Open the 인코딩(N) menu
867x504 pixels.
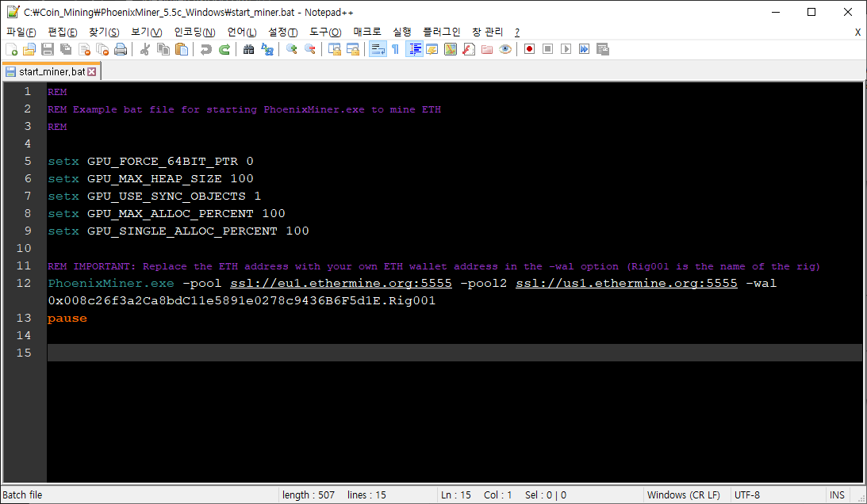[194, 32]
